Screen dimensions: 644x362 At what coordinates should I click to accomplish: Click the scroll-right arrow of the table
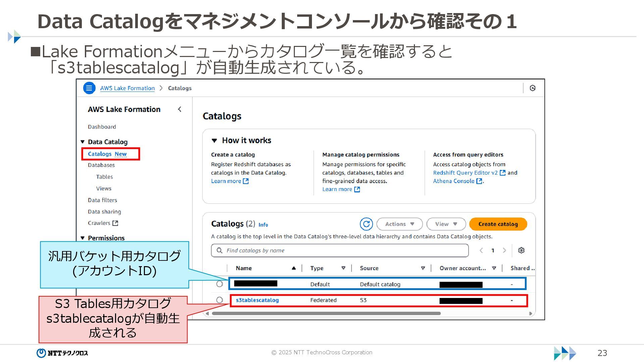pos(531,313)
